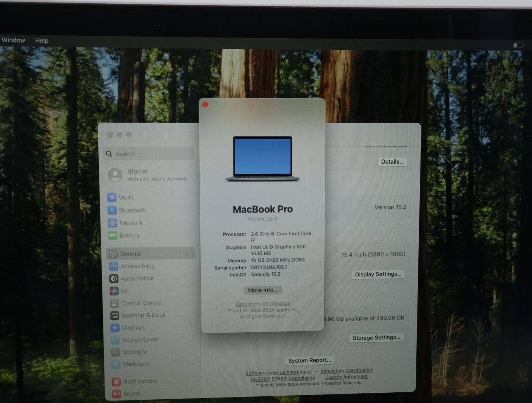This screenshot has height=403, width=532.
Task: Click the Apple Account avatar icon
Action: click(115, 175)
